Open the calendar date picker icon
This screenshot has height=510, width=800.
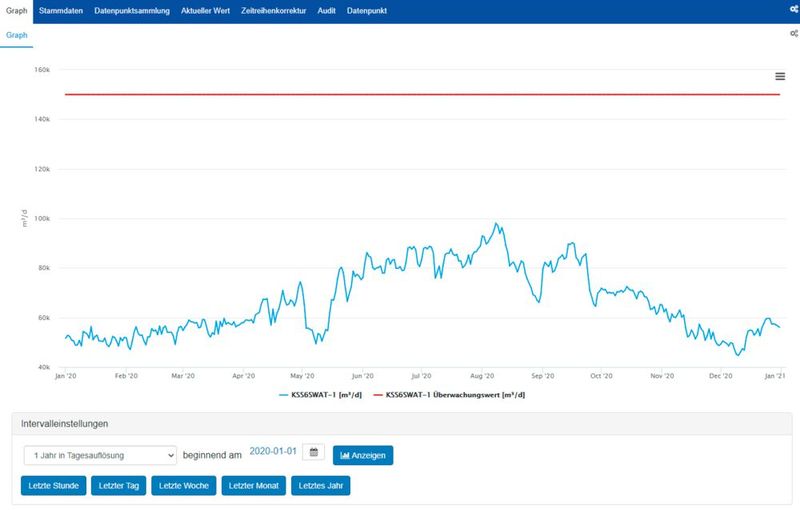click(313, 453)
